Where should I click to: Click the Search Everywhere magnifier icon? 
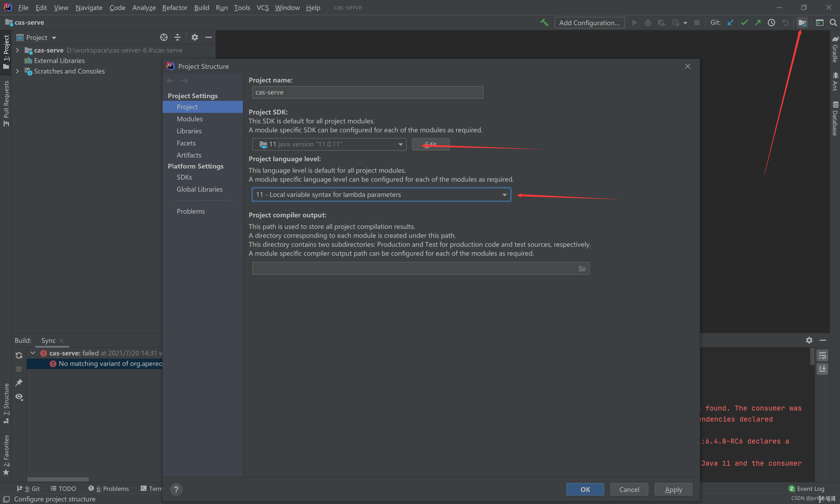coord(833,23)
